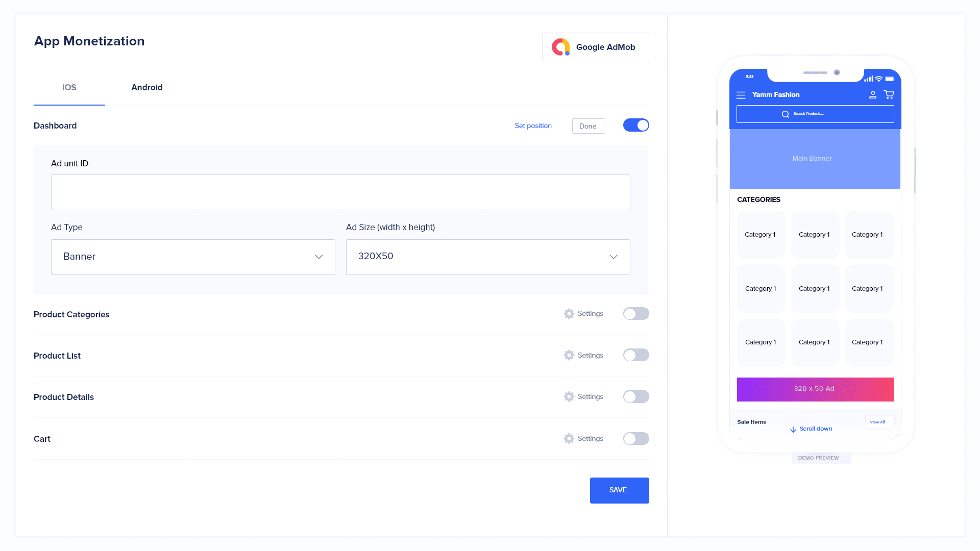980x551 pixels.
Task: Click the Google AdMob icon
Action: pyautogui.click(x=560, y=48)
